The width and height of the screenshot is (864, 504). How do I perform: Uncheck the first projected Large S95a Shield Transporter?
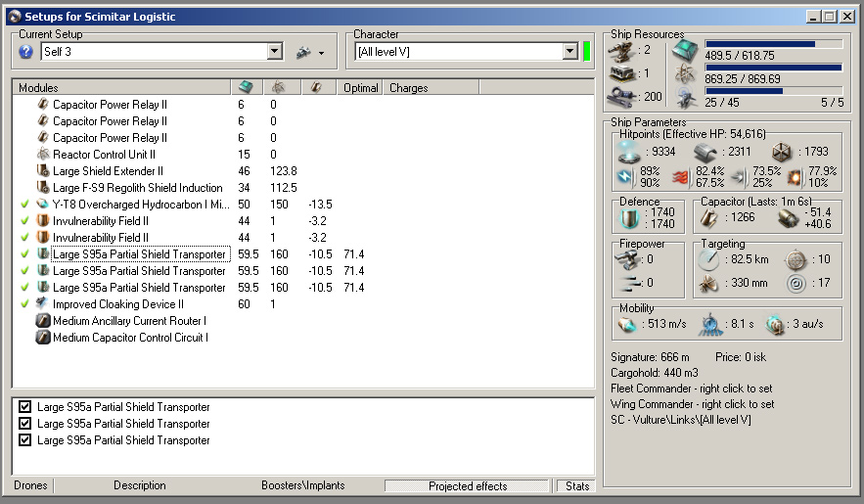pyautogui.click(x=25, y=407)
